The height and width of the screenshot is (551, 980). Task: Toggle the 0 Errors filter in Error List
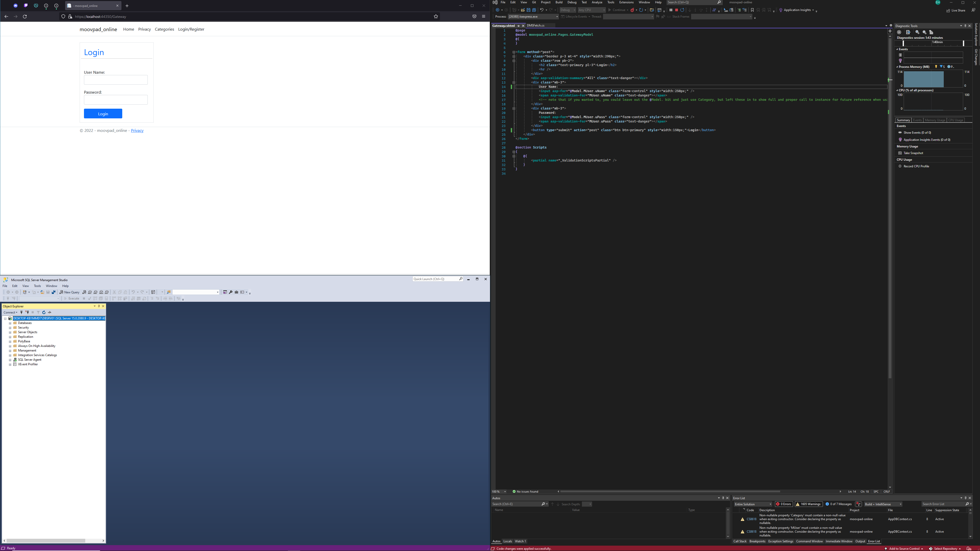point(784,504)
